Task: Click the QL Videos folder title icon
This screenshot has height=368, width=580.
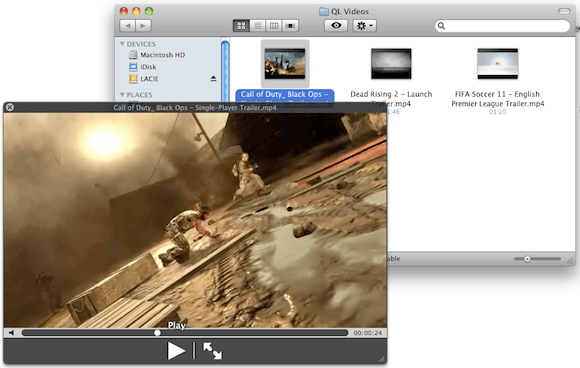Action: [324, 11]
